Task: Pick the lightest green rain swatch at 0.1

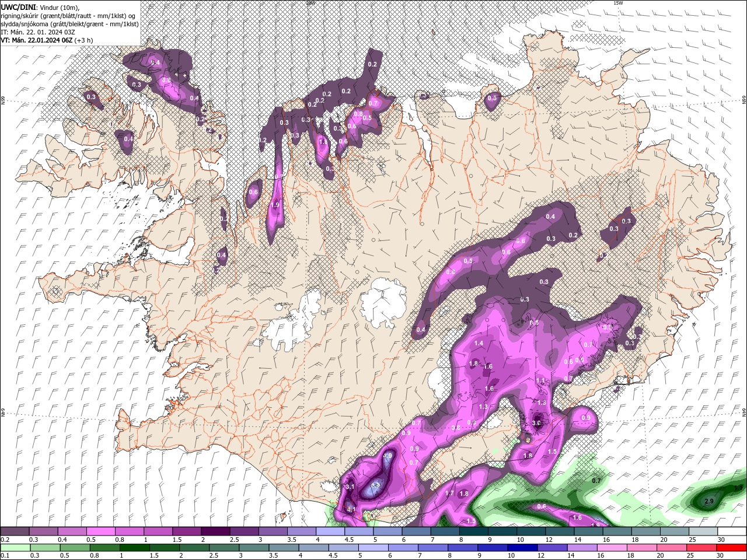Action: (15, 548)
